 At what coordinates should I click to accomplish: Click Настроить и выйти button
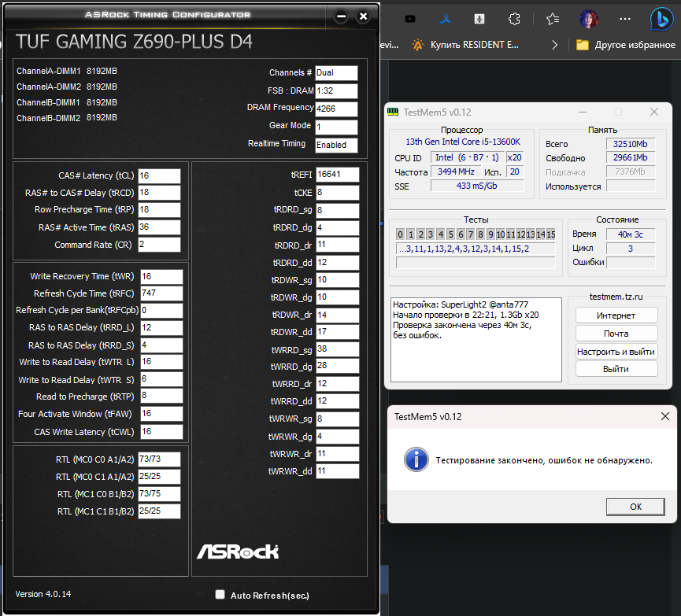[616, 352]
